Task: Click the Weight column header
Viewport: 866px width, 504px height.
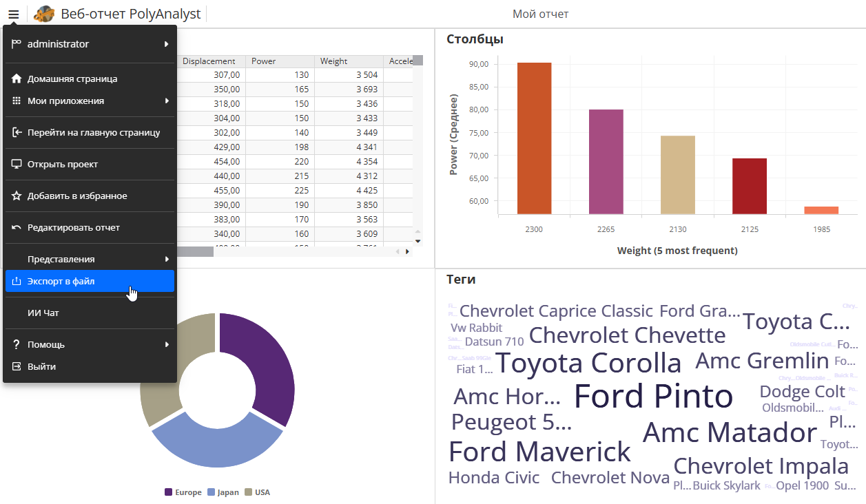Action: [349, 61]
